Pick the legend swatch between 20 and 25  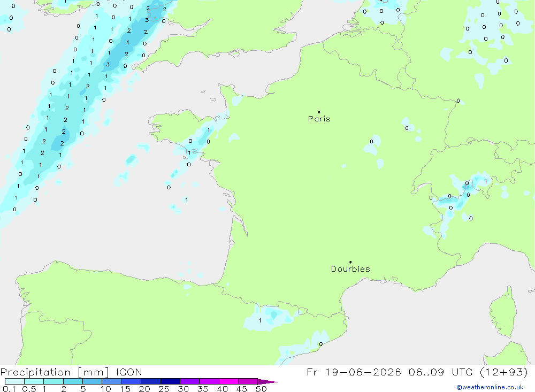pos(151,381)
